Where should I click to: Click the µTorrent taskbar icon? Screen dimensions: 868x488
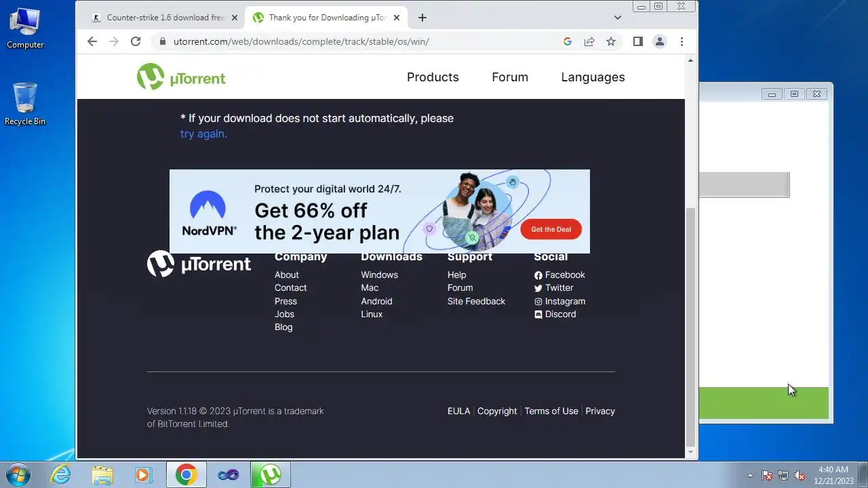pyautogui.click(x=271, y=474)
